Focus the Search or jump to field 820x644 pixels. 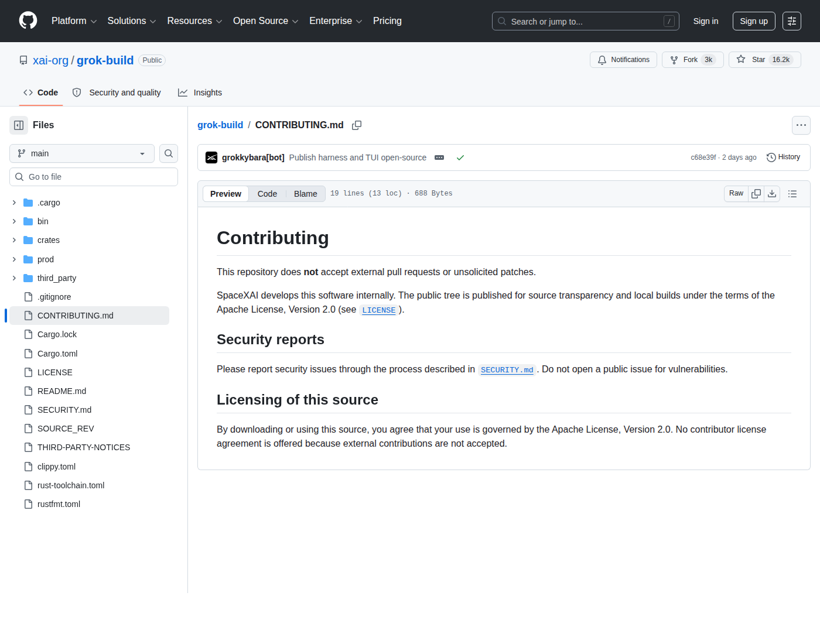(586, 21)
